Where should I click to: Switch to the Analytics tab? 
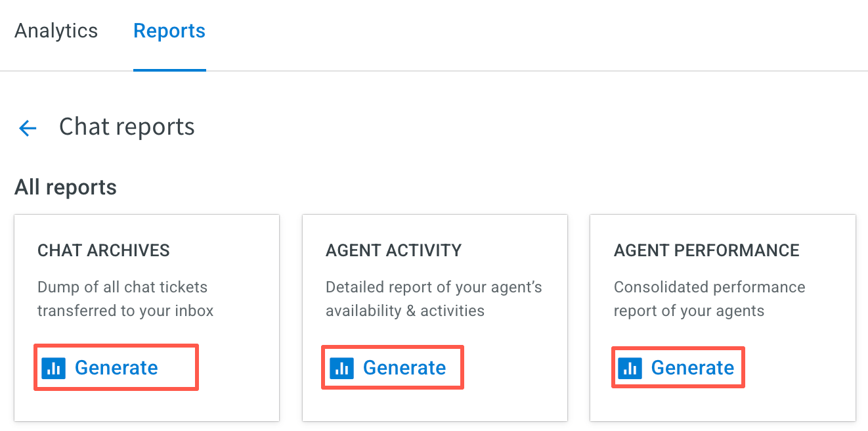56,31
